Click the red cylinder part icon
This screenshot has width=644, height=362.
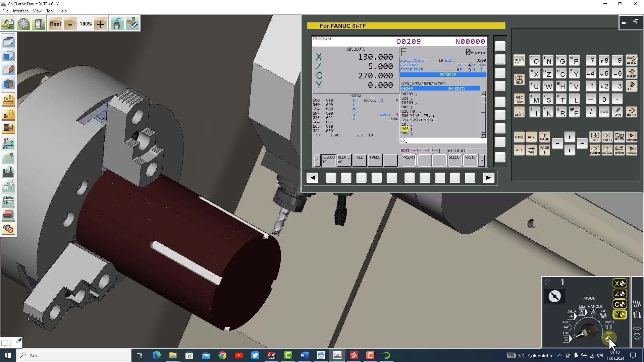[8, 214]
